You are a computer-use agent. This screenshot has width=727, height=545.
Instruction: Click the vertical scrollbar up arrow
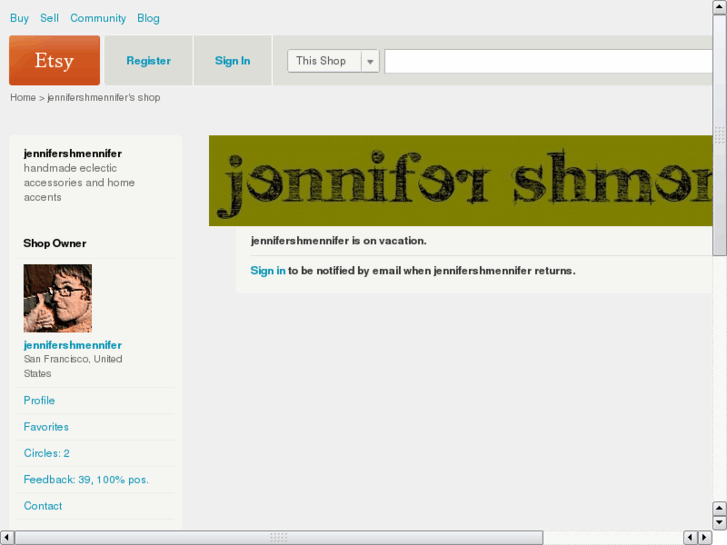pyautogui.click(x=719, y=7)
